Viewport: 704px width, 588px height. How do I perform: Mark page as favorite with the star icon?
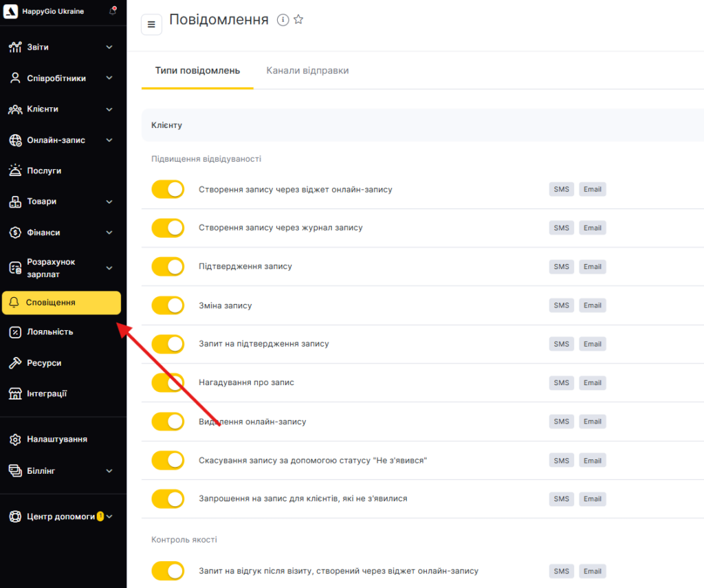click(x=298, y=20)
